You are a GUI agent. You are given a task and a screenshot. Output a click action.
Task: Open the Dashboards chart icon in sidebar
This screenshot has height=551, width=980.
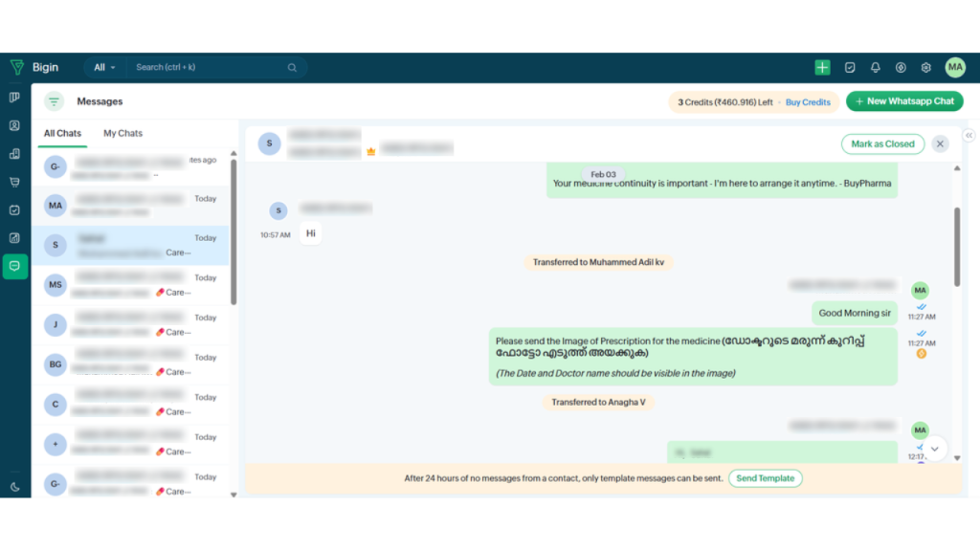(14, 238)
